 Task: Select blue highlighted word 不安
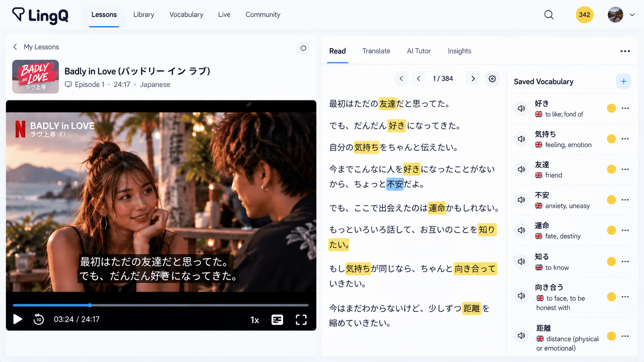pyautogui.click(x=395, y=184)
